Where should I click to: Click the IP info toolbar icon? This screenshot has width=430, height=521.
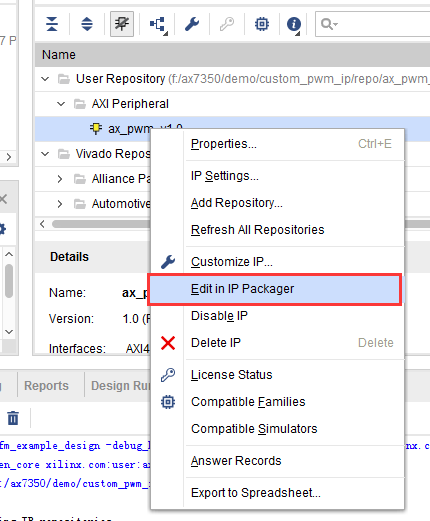click(x=294, y=25)
